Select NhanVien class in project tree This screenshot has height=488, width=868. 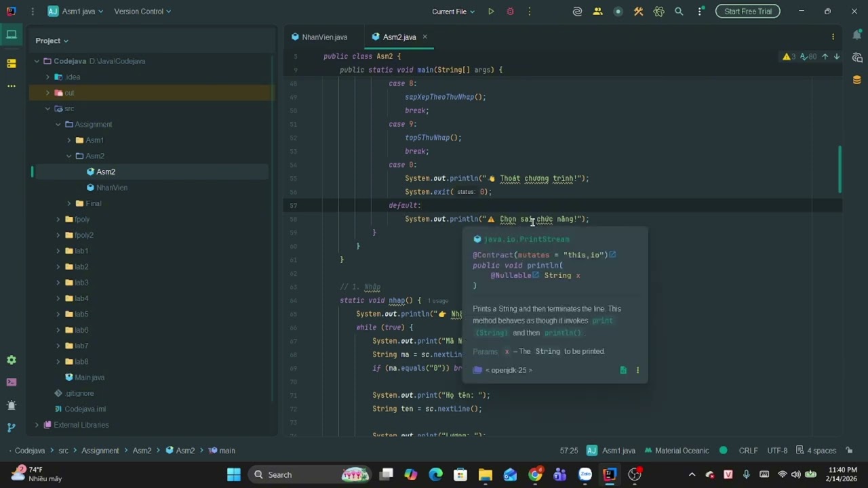(107, 188)
